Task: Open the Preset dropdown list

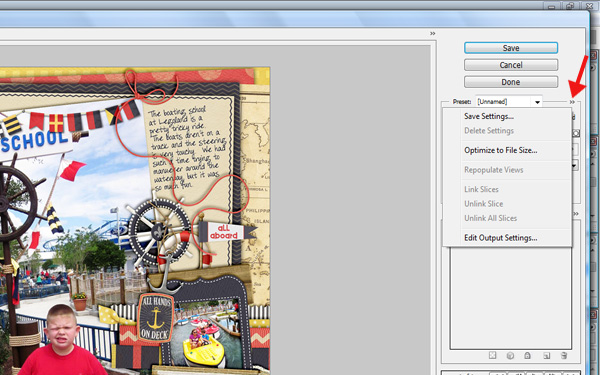Action: (537, 102)
